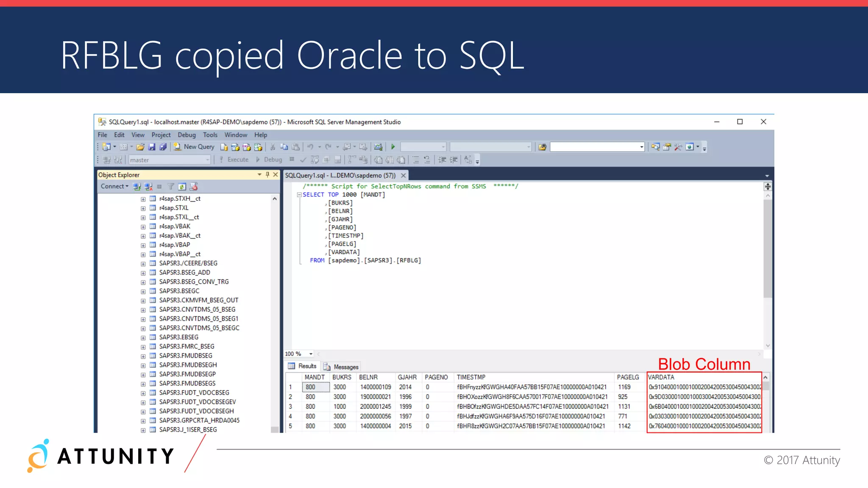Screen dimensions: 868x488
Task: Click the Increase Indent icon
Action: pyautogui.click(x=453, y=160)
